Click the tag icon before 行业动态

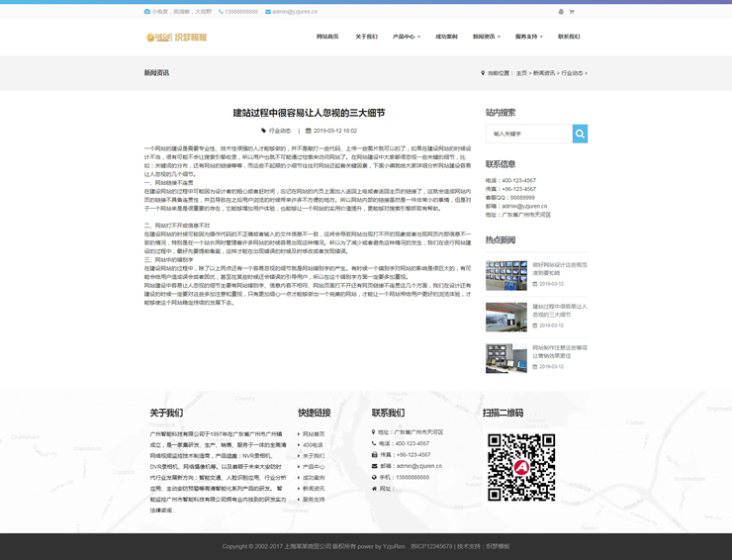click(264, 131)
